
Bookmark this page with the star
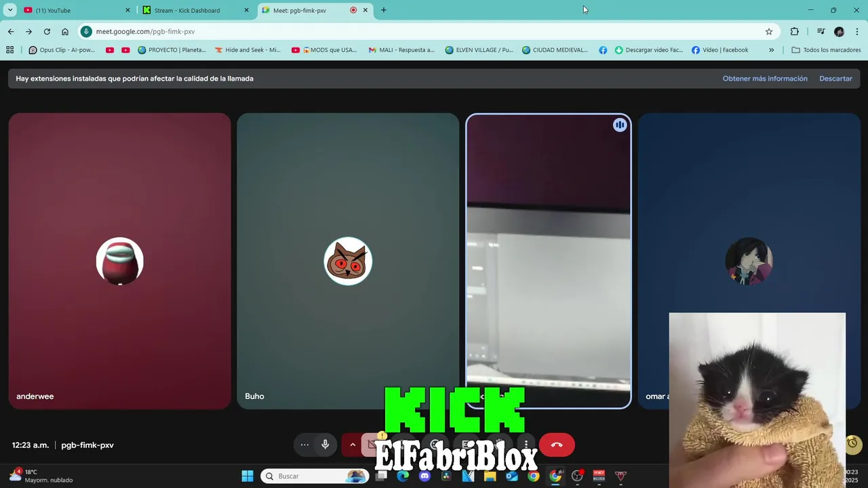click(x=769, y=31)
